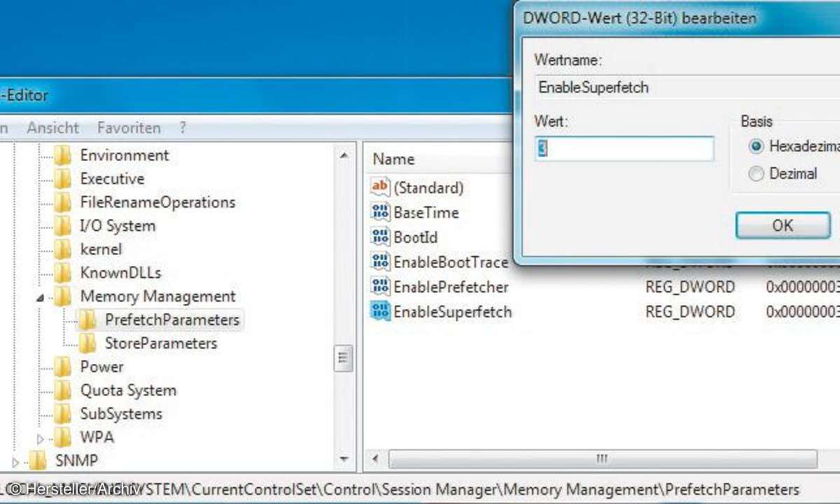840x504 pixels.
Task: Click the I/O System folder icon
Action: 63,226
